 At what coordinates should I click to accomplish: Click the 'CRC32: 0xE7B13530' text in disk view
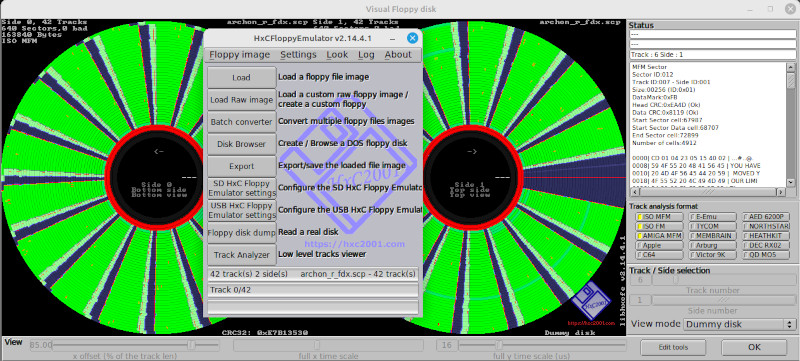[x=265, y=332]
